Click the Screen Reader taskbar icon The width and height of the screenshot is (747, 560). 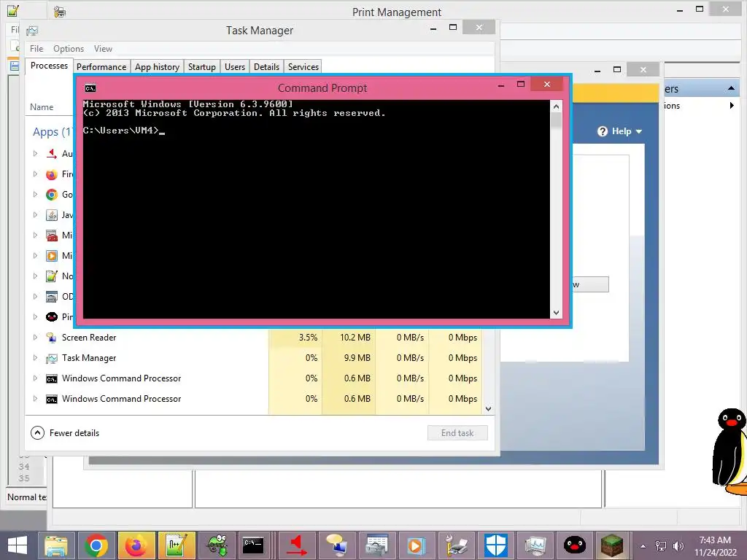tap(337, 545)
